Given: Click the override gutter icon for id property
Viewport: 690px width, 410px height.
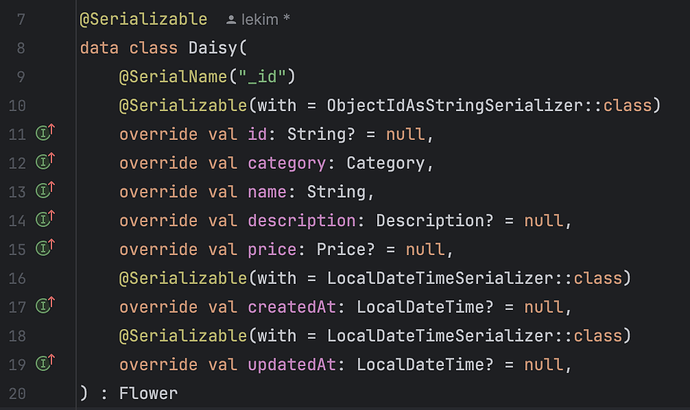Looking at the screenshot, I should pyautogui.click(x=45, y=133).
